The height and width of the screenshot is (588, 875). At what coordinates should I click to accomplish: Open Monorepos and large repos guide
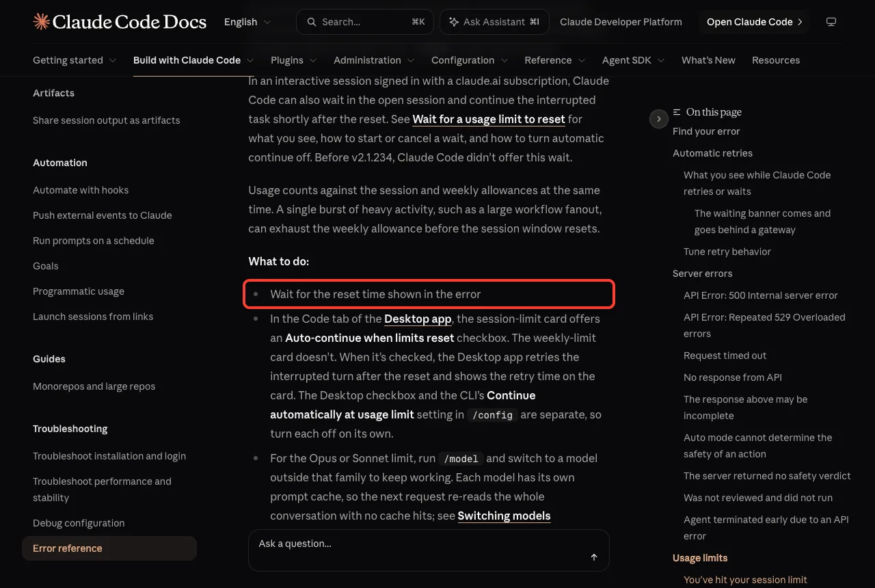[94, 386]
